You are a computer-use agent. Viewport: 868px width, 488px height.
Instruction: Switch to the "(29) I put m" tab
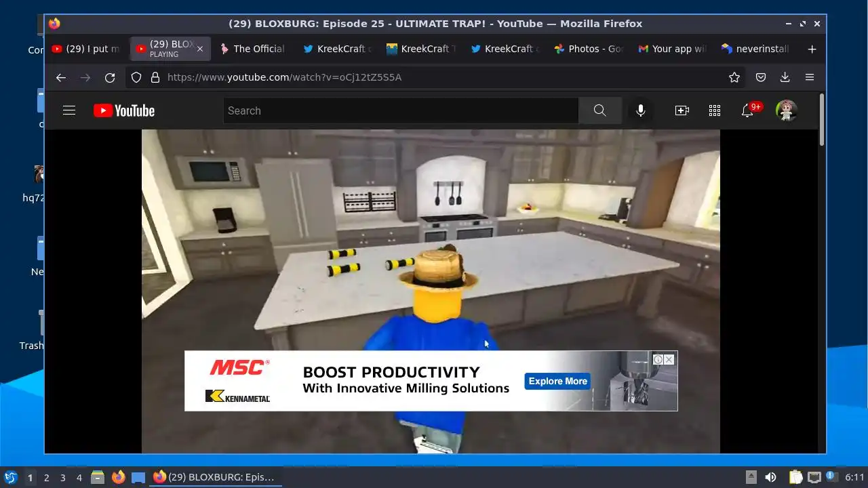(87, 49)
